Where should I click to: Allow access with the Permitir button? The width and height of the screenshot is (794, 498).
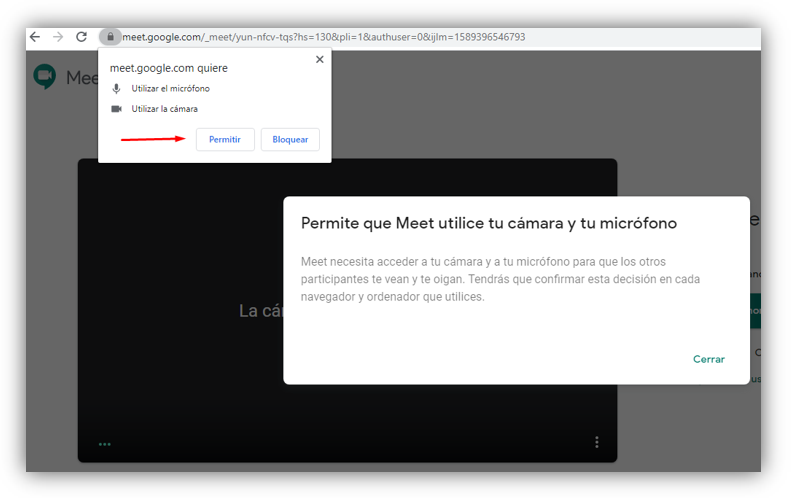click(x=225, y=139)
